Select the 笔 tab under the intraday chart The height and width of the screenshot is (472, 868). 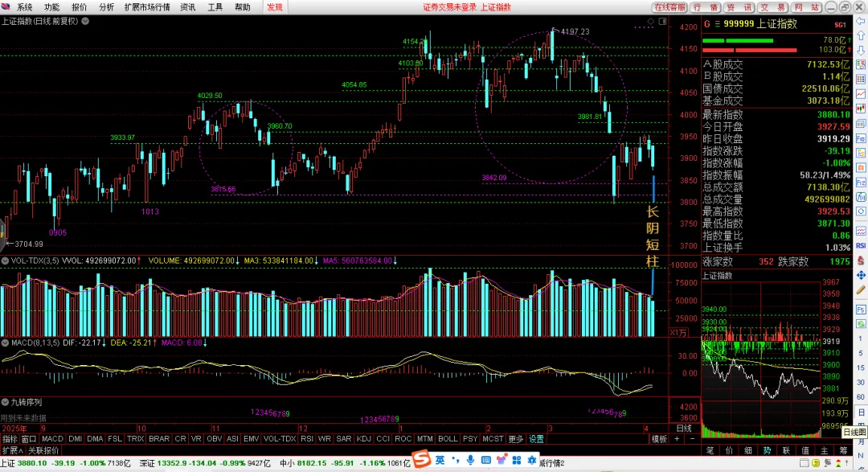point(710,450)
